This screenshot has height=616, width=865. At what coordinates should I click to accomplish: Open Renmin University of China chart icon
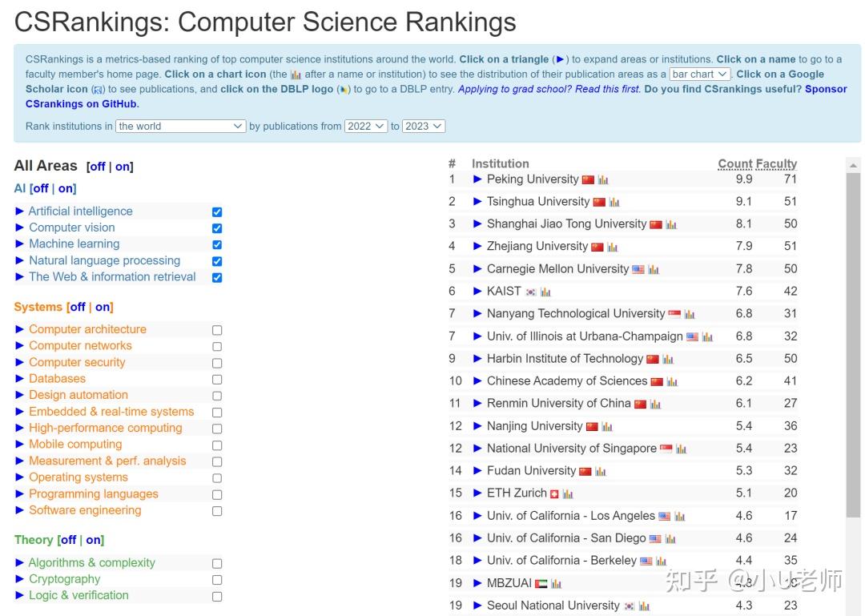655,405
